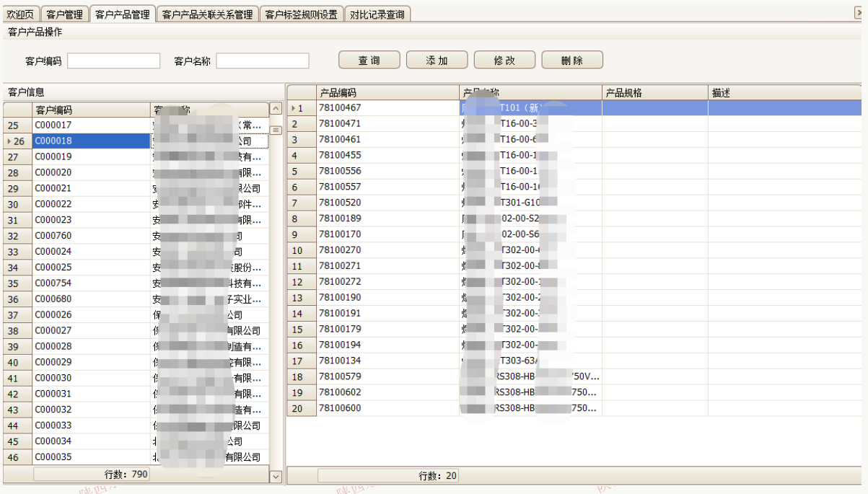
Task: Click inside the 客户名称 input field
Action: [x=262, y=61]
